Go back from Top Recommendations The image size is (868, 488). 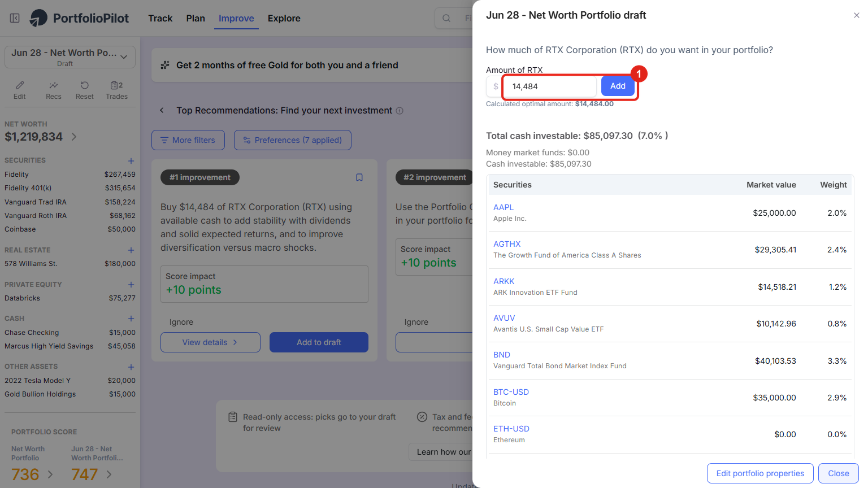[162, 110]
